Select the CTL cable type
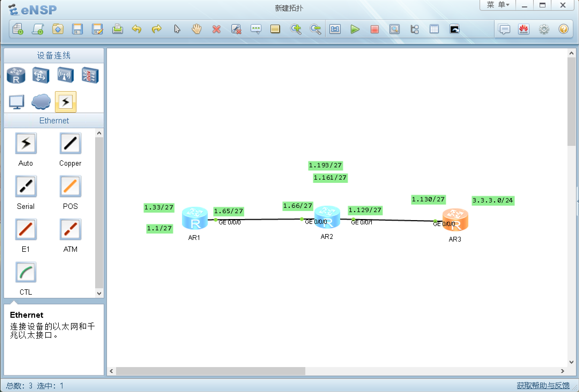Viewport: 579px width, 392px height. click(x=26, y=272)
